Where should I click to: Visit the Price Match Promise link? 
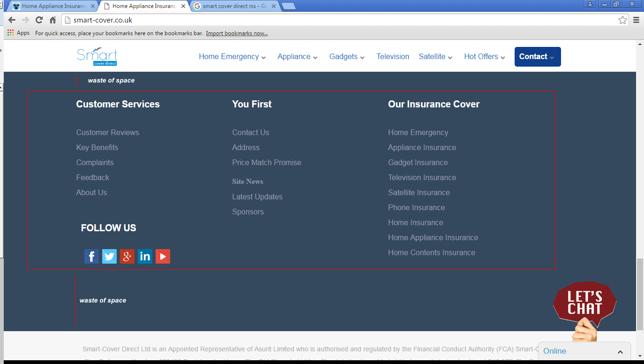pyautogui.click(x=267, y=163)
